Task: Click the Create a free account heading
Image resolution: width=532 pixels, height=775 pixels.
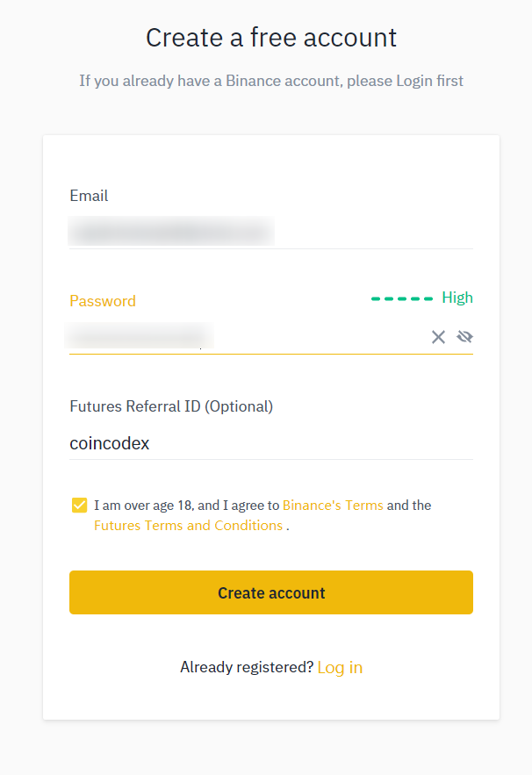Action: coord(270,38)
